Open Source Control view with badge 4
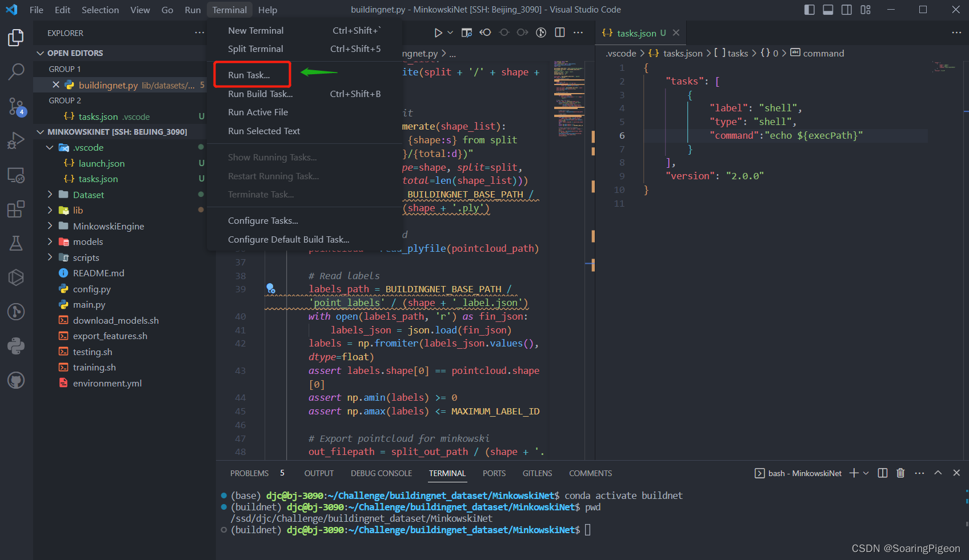 pyautogui.click(x=16, y=106)
